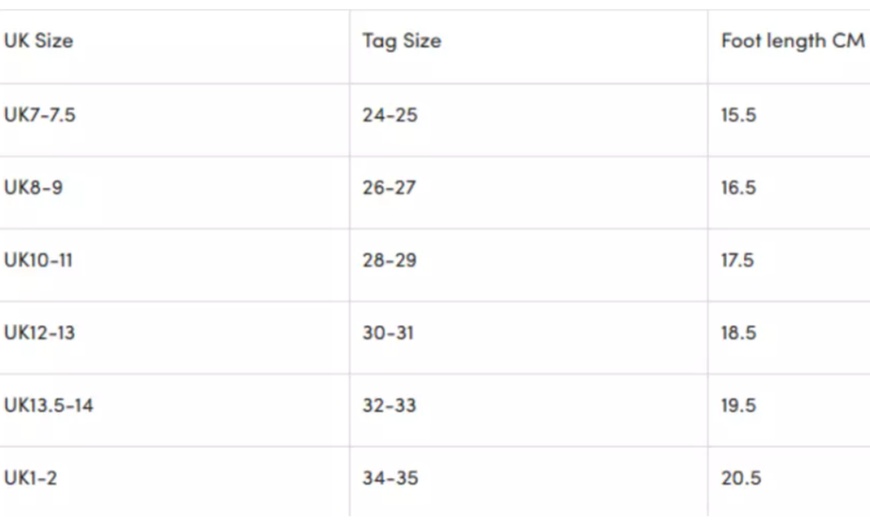The width and height of the screenshot is (870, 524).
Task: Select the UK10-11 size cell
Action: click(38, 260)
